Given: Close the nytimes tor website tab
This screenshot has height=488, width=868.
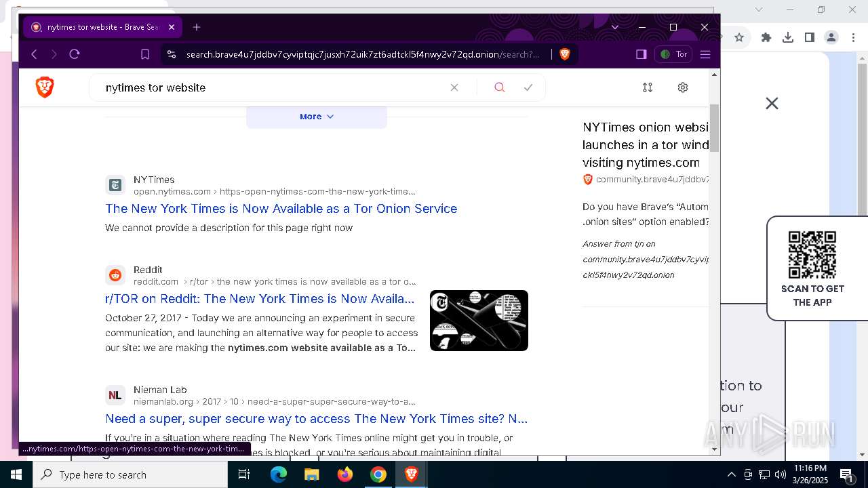Looking at the screenshot, I should coord(172,27).
